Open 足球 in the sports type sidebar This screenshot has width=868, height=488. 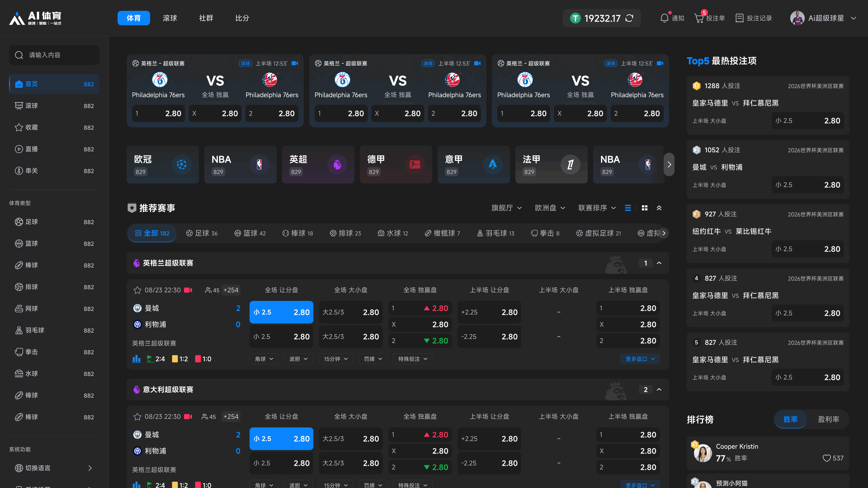click(x=54, y=222)
